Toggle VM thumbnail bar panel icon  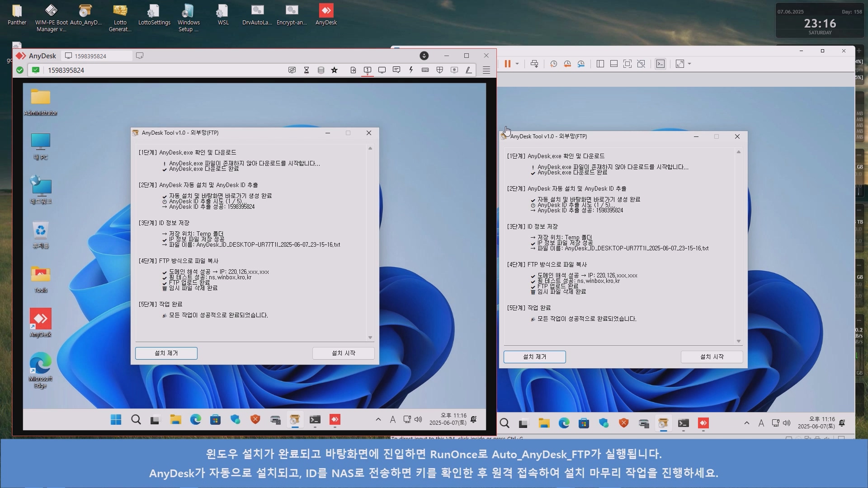point(614,64)
